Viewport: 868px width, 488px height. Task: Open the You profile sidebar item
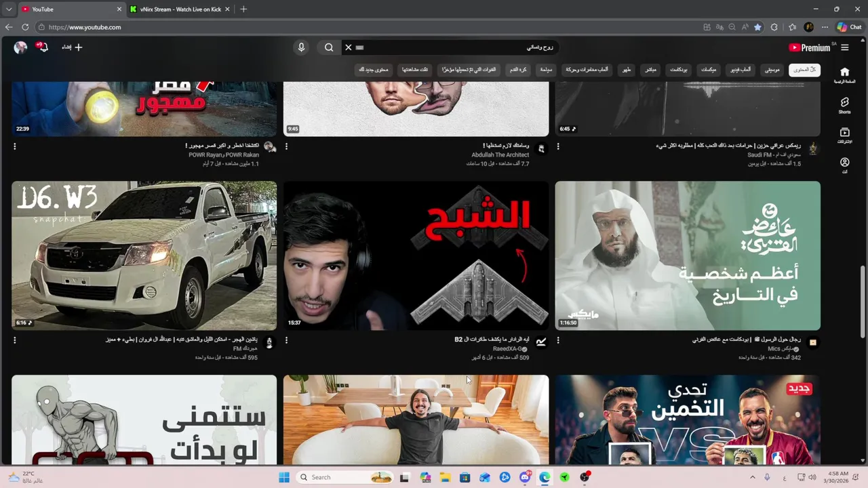click(844, 165)
